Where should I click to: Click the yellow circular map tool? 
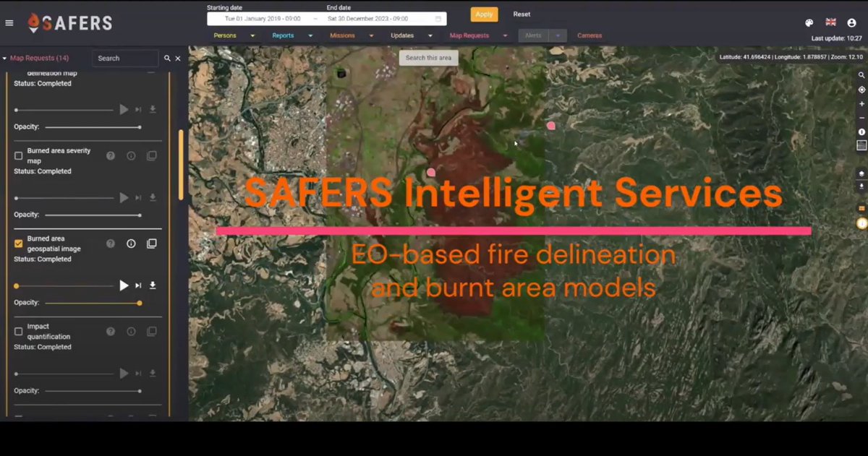pyautogui.click(x=861, y=223)
